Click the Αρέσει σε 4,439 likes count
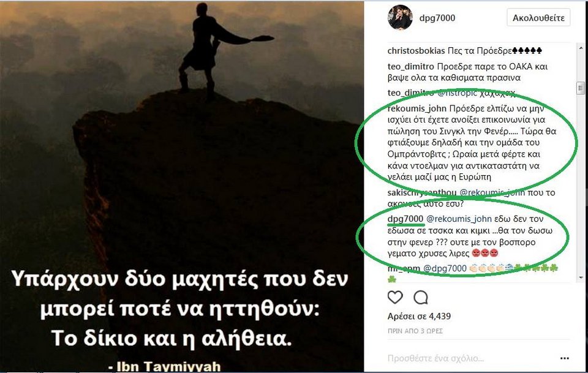The image size is (588, 373). point(419,317)
